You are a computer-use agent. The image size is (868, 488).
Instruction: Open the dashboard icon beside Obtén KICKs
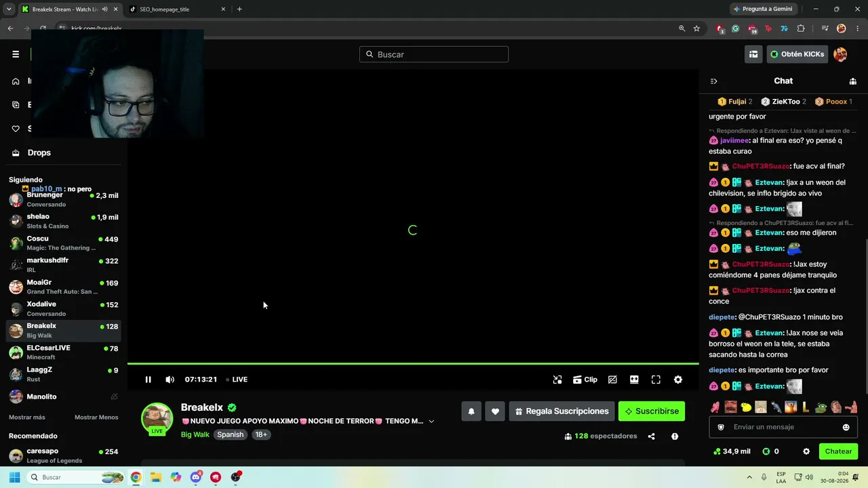point(753,54)
